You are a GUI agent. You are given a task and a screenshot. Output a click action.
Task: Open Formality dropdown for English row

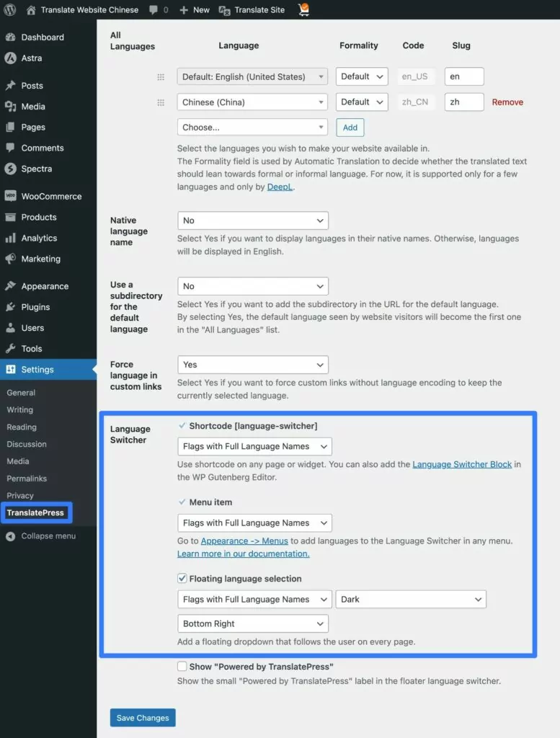(x=362, y=76)
